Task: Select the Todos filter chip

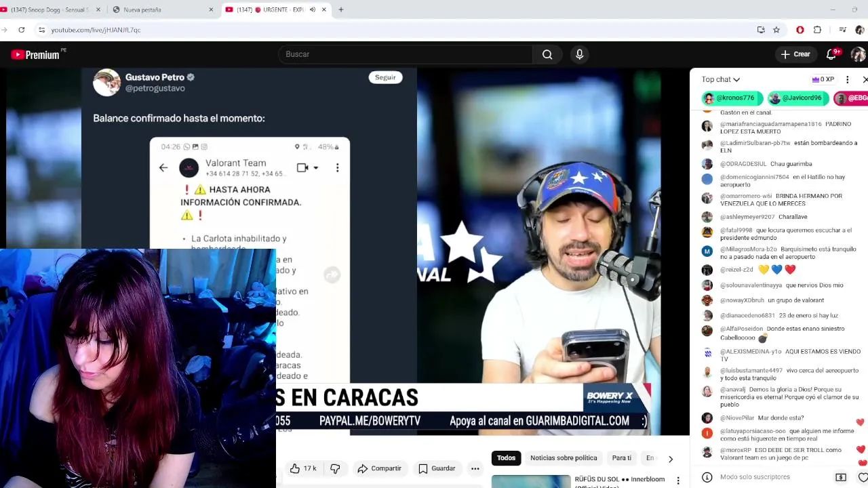Action: [506, 458]
